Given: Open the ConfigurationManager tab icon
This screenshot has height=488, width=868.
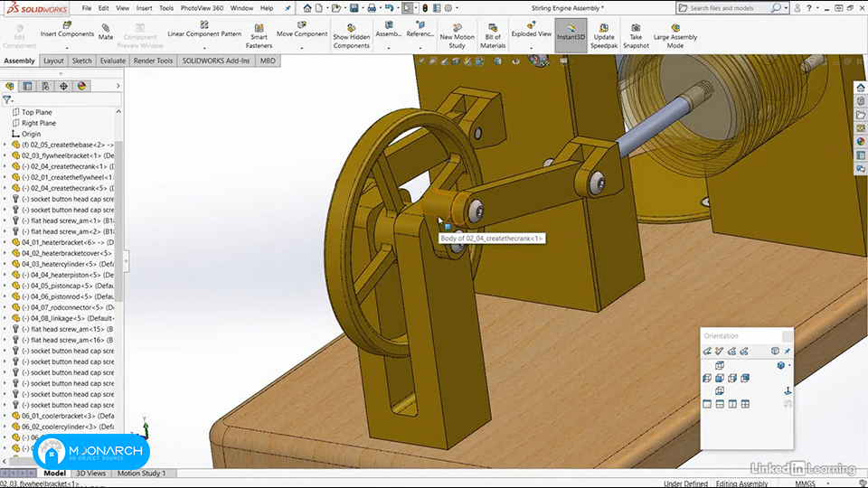Looking at the screenshot, I should 45,87.
